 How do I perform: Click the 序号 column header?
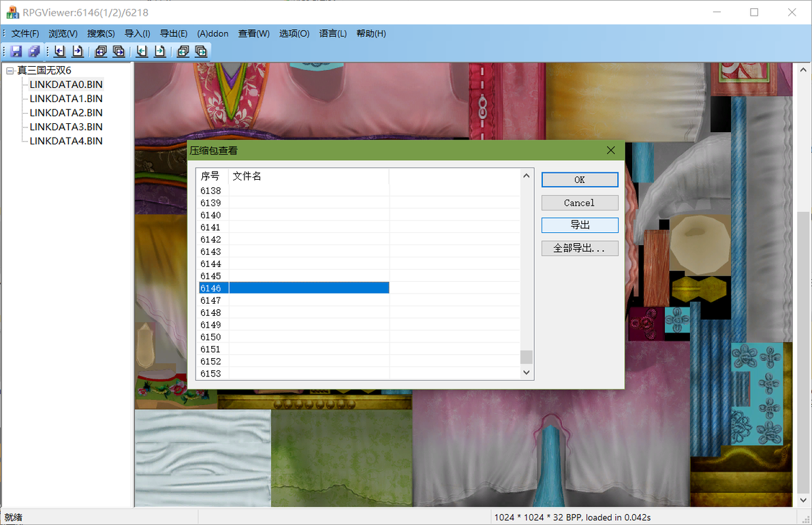point(213,176)
